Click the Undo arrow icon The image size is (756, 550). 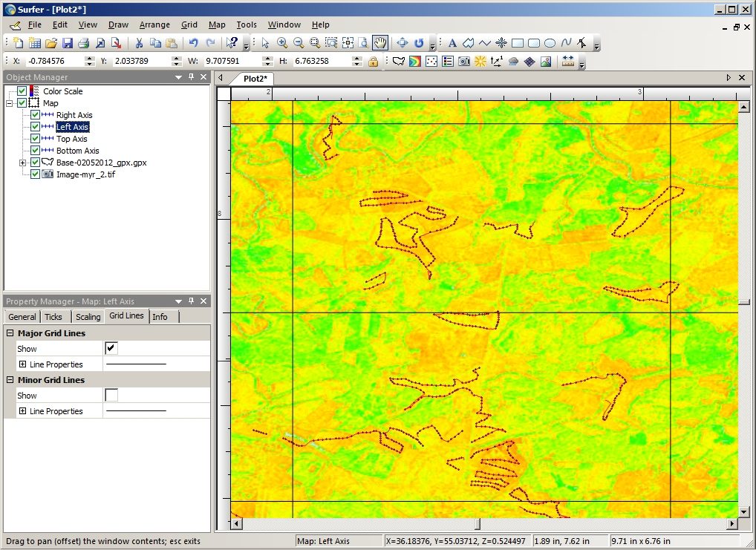tap(193, 43)
